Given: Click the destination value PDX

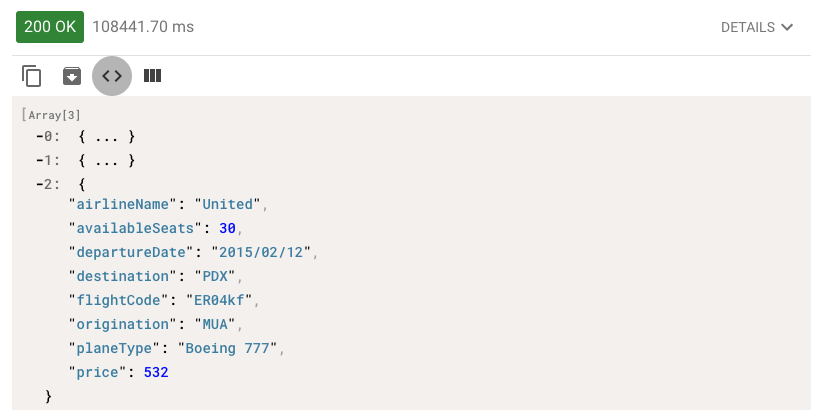Looking at the screenshot, I should point(215,276).
